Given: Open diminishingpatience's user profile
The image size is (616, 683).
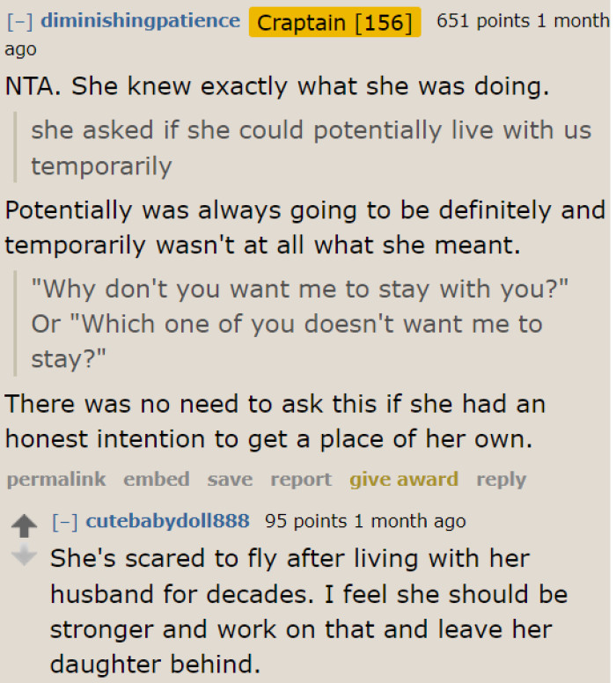Looking at the screenshot, I should tap(140, 21).
